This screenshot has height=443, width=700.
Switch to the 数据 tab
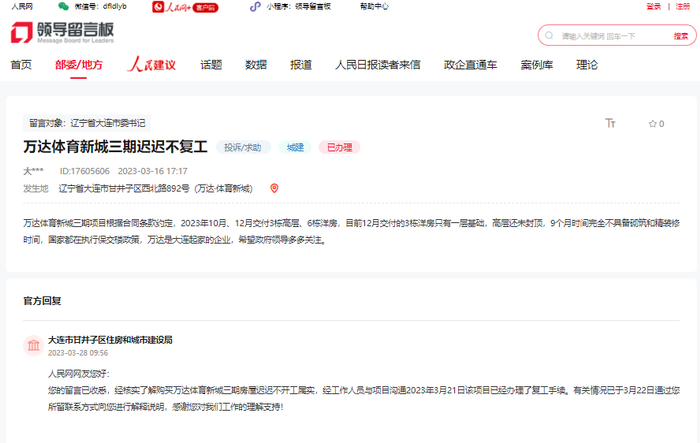256,65
